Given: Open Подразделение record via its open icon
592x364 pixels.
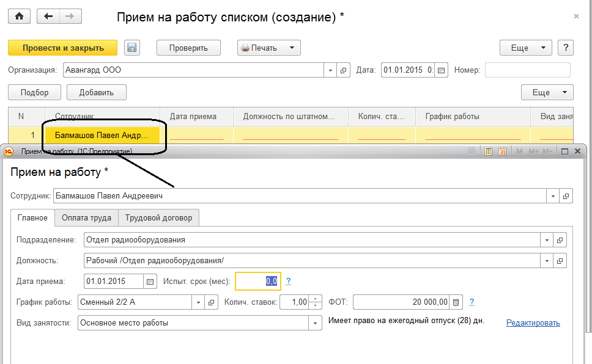Looking at the screenshot, I should point(560,240).
